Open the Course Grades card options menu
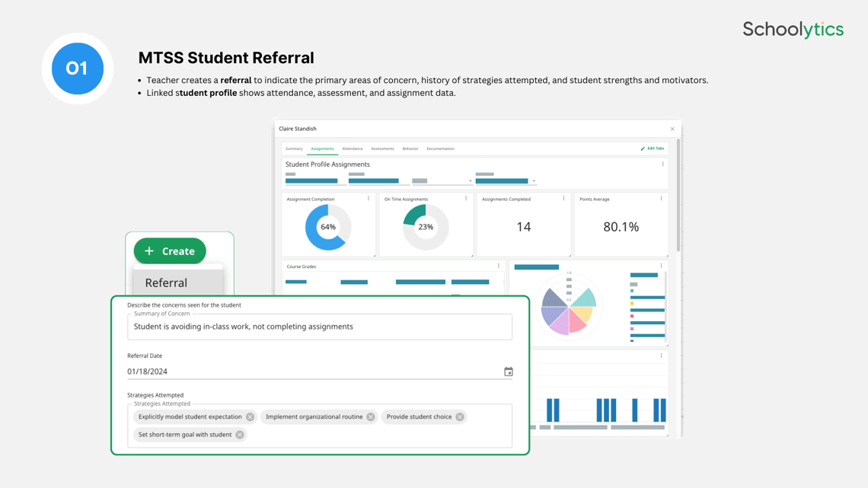The image size is (868, 488). pyautogui.click(x=500, y=265)
